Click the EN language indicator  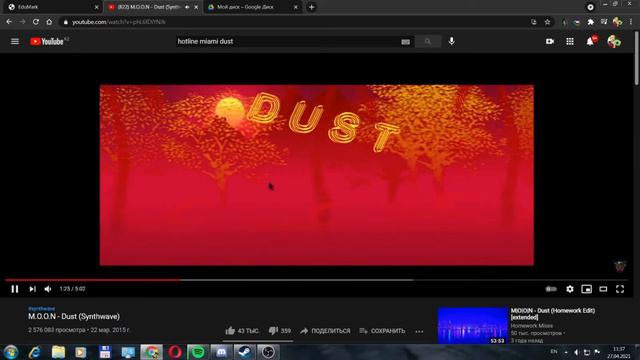(x=554, y=351)
